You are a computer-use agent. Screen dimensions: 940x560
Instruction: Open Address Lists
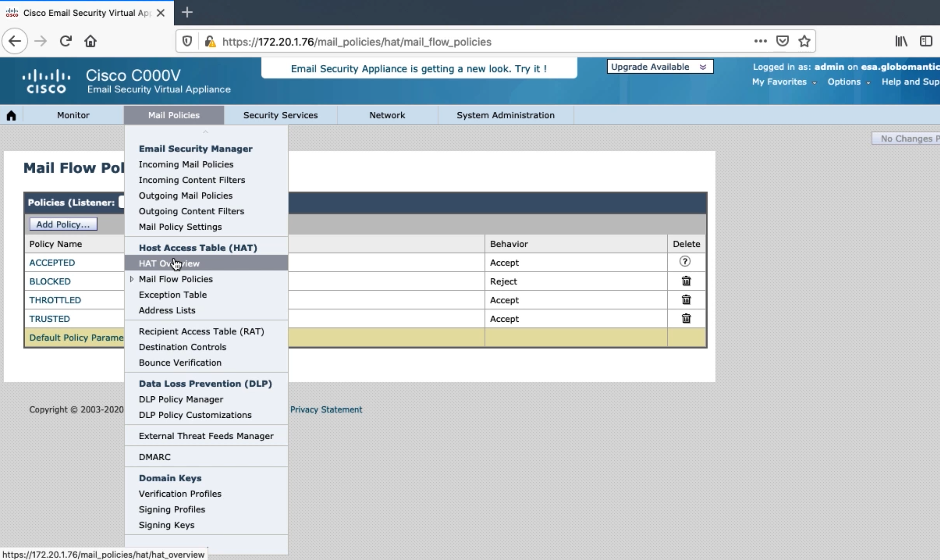pos(167,310)
